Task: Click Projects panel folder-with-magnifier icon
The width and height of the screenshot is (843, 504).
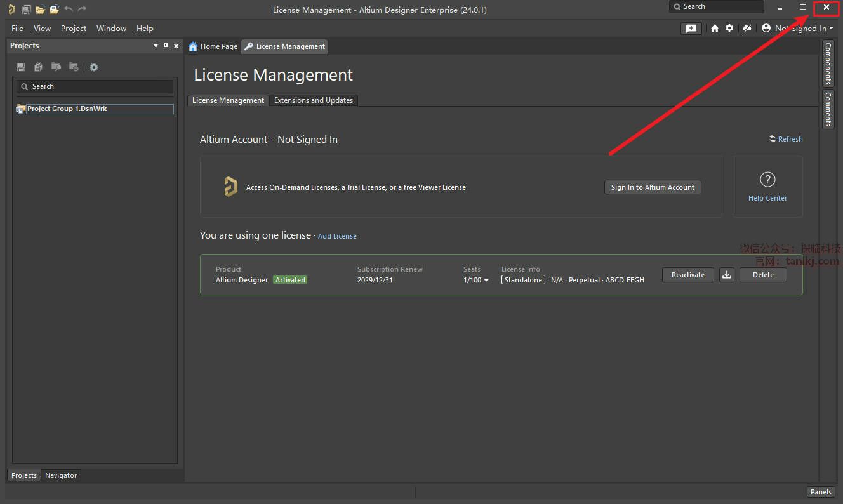Action: tap(56, 67)
